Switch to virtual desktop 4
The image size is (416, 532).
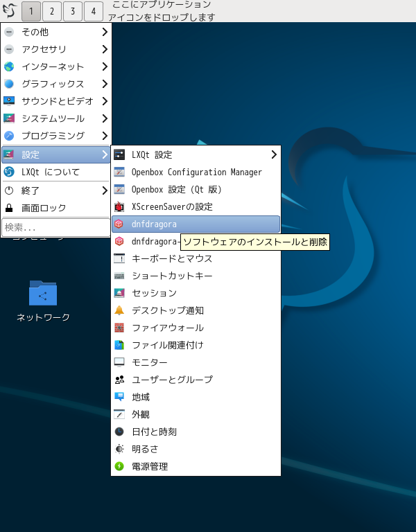tap(93, 11)
